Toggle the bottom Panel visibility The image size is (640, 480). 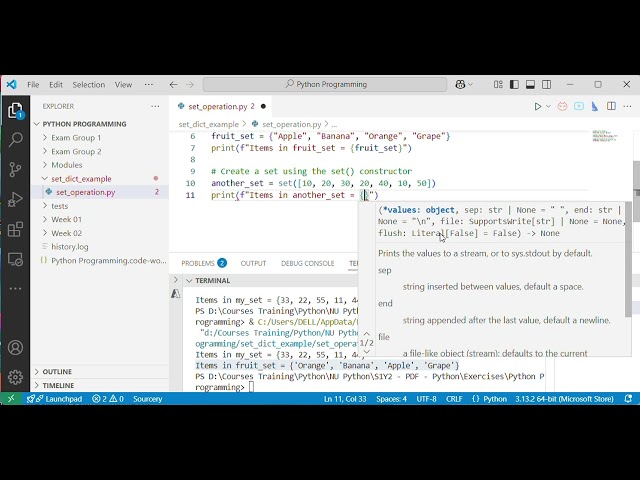[x=530, y=84]
